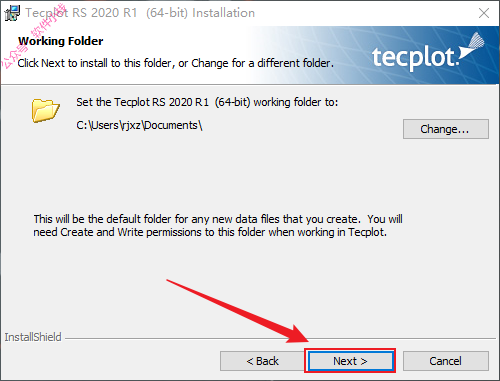Click the tecplot logo text in banner
Screen dimensions: 500x381
pyautogui.click(x=416, y=58)
